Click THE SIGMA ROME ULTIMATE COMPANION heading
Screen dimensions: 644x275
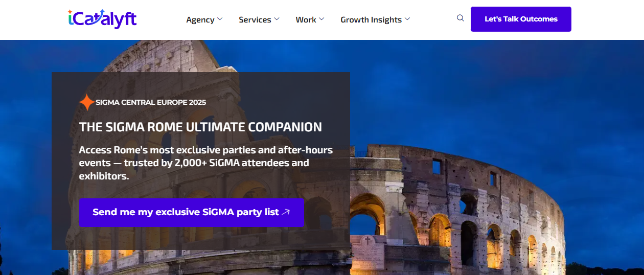pyautogui.click(x=200, y=127)
